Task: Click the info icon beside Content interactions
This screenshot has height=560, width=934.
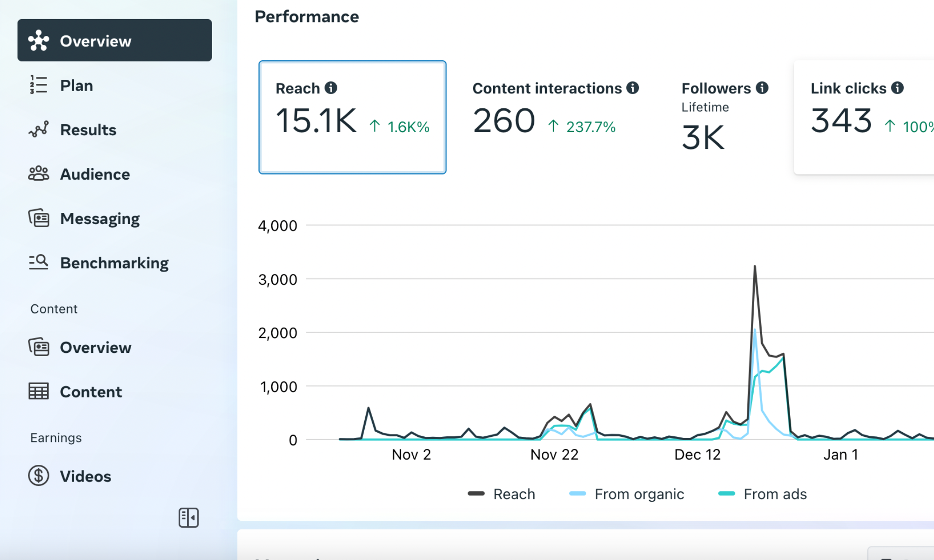Action: [632, 88]
